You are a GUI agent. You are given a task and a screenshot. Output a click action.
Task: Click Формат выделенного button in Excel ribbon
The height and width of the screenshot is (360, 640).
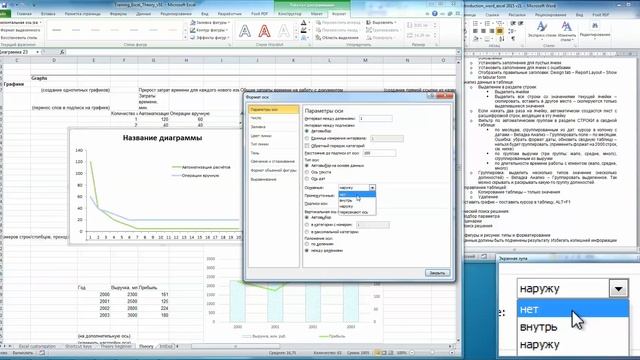20,30
